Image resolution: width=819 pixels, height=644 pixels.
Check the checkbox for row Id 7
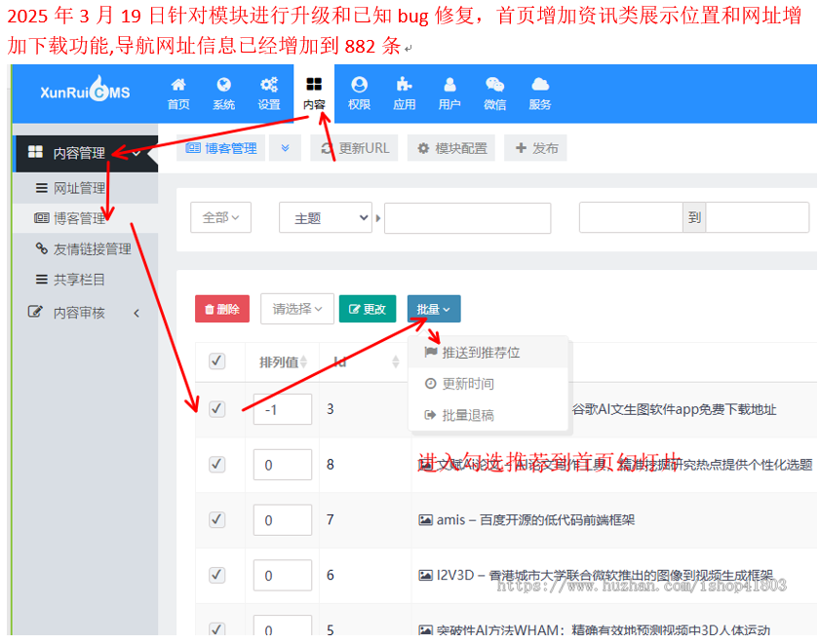pos(216,519)
